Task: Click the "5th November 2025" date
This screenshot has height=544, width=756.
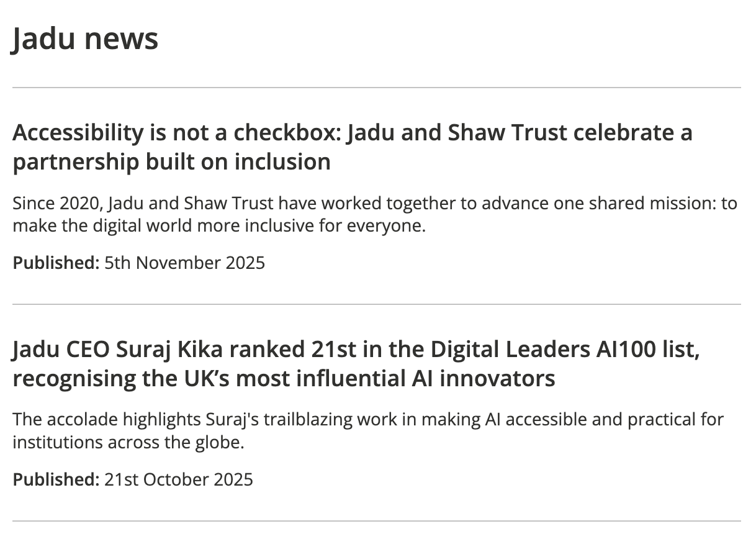Action: 184,263
